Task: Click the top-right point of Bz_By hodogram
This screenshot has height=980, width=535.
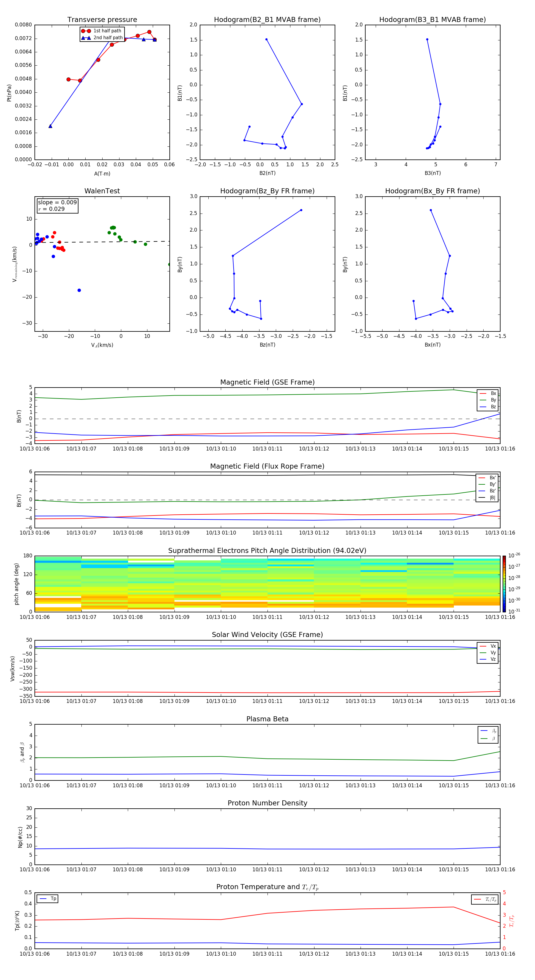Action: 301,210
